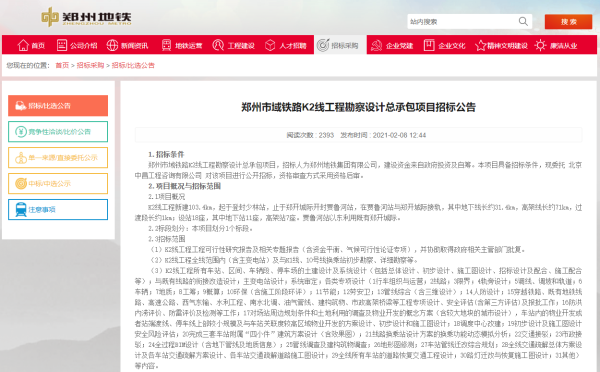The image size is (600, 372).
Task: Click the 公司介绍 document icon
Action: pyautogui.click(x=62, y=45)
